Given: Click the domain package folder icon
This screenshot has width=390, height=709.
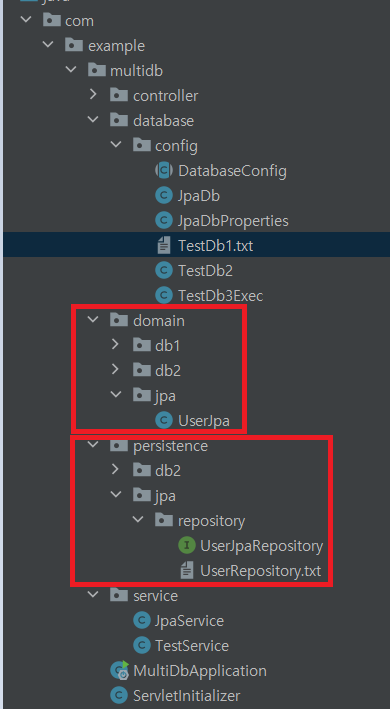Looking at the screenshot, I should pyautogui.click(x=119, y=320).
